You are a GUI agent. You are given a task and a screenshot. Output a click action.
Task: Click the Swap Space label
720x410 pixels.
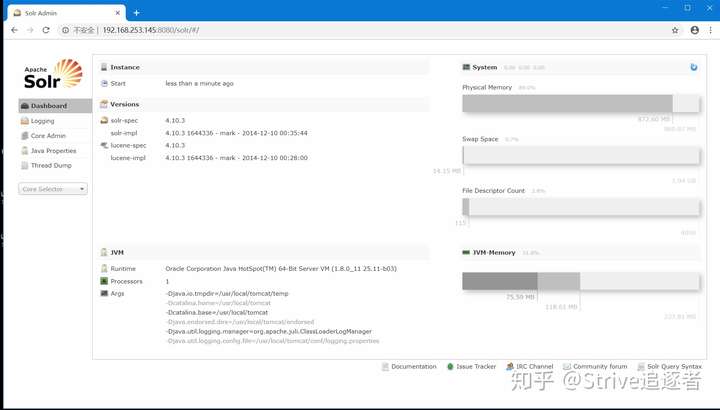tap(480, 139)
